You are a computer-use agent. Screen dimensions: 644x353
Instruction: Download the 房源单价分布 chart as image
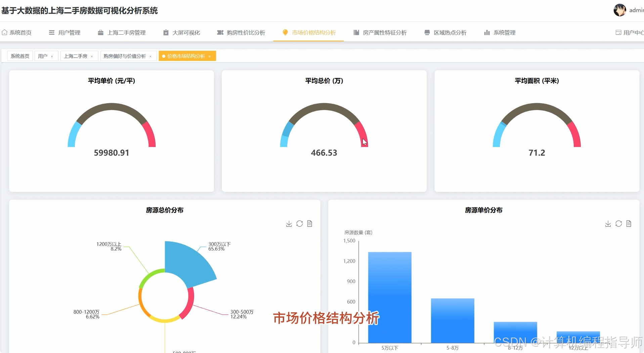click(607, 223)
